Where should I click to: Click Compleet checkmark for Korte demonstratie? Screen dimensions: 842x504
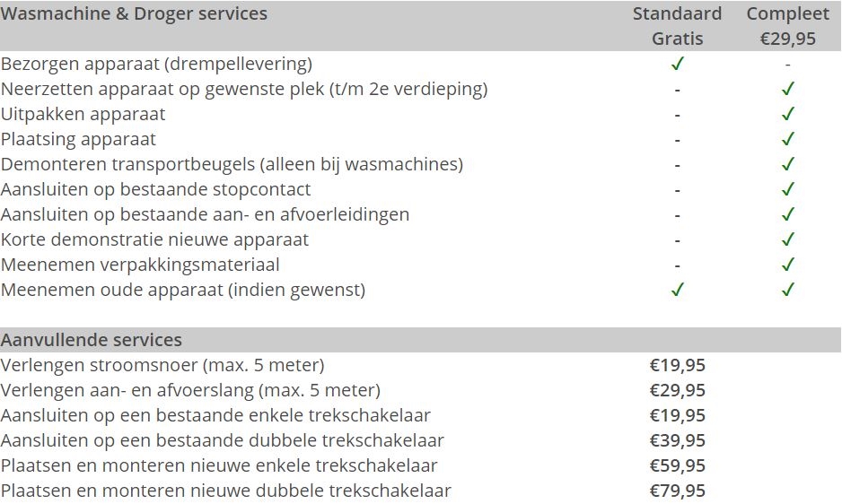788,239
